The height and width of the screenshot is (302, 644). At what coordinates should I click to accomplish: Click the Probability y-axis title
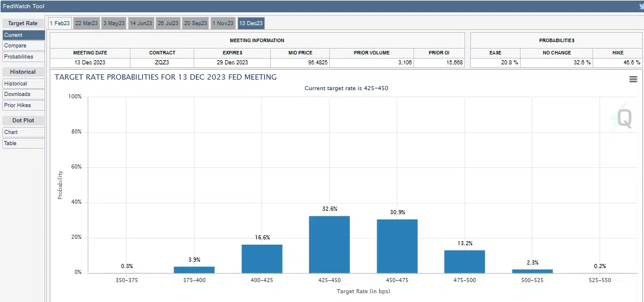60,185
